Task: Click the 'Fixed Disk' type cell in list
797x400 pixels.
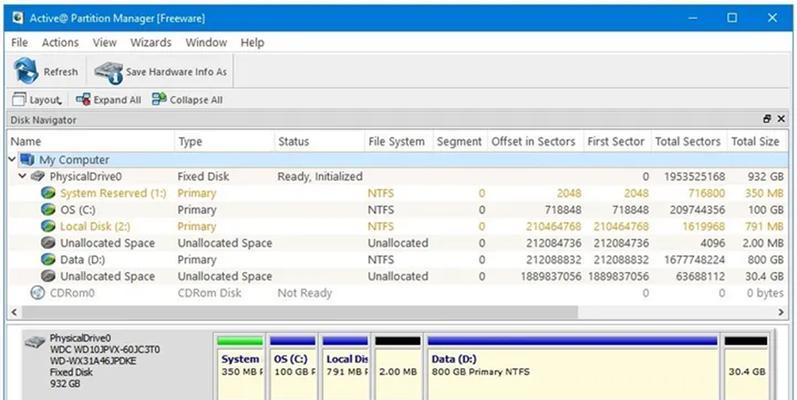Action: pos(203,176)
